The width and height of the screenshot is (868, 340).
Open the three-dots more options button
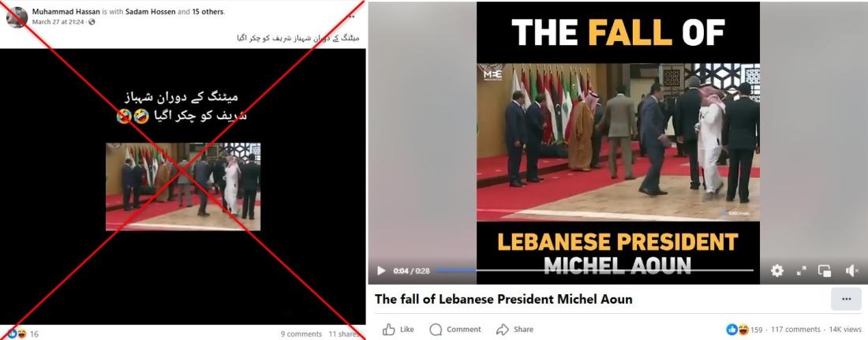(846, 299)
